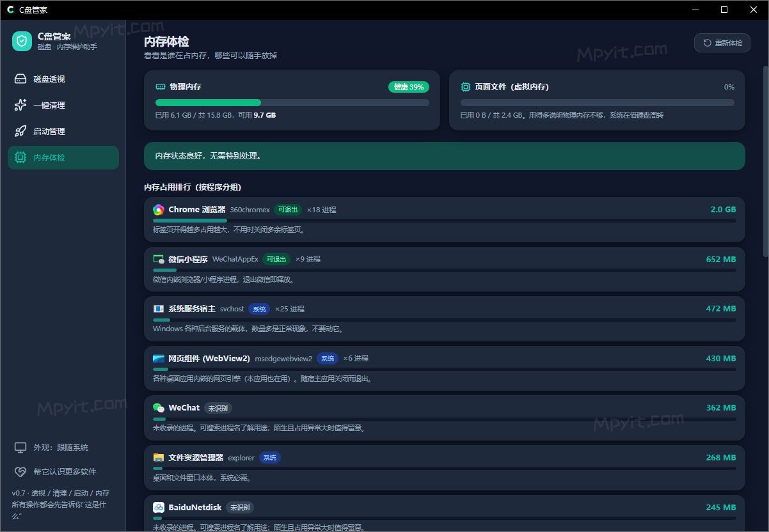Click the BaiduNetdisk icon

(x=159, y=507)
